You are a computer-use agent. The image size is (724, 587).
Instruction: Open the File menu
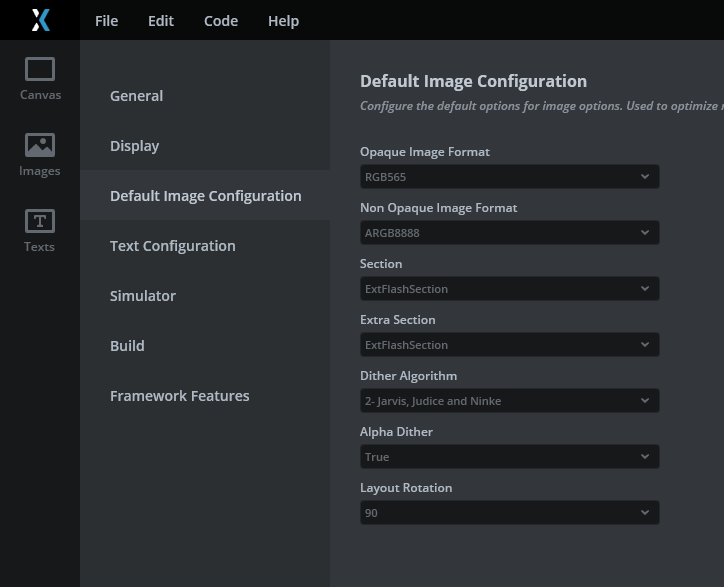(x=106, y=21)
